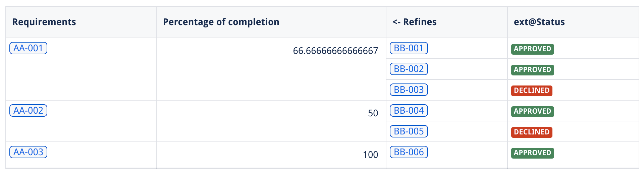Click the APPROVED badge for BB-001
644x174 pixels.
[x=532, y=49]
